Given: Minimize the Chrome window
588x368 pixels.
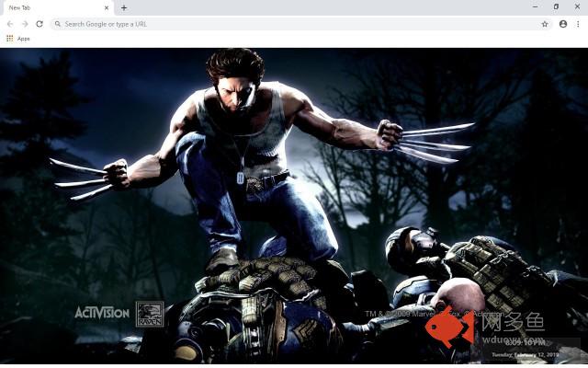Looking at the screenshot, I should click(x=535, y=6).
